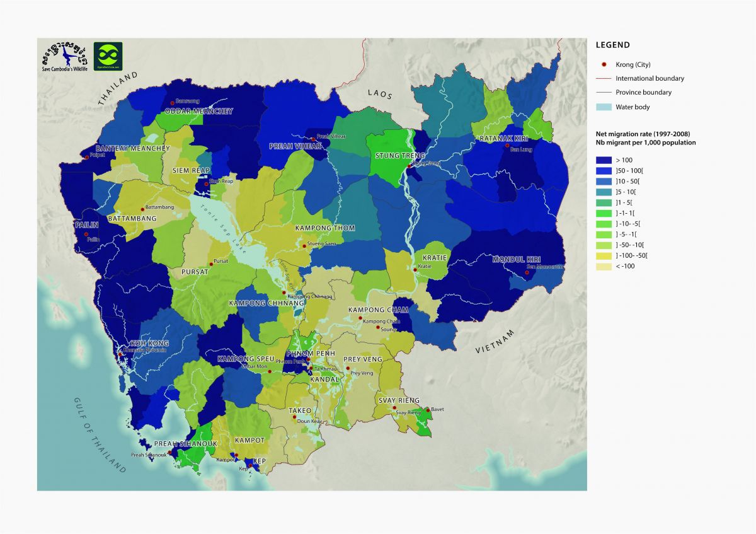The width and height of the screenshot is (756, 534).
Task: Click the green infinity-symbol logo
Action: [x=108, y=56]
